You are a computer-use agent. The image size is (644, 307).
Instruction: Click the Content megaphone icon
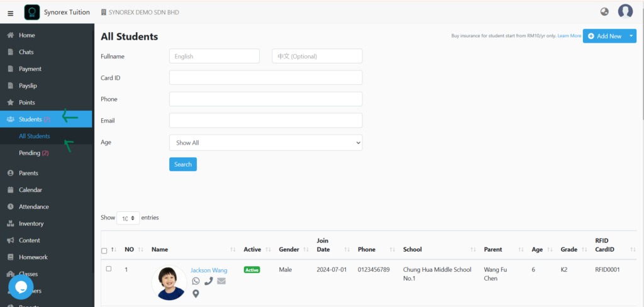point(11,240)
